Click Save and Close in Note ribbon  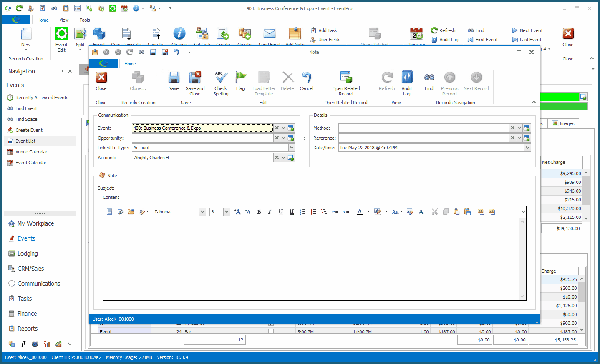click(x=195, y=84)
